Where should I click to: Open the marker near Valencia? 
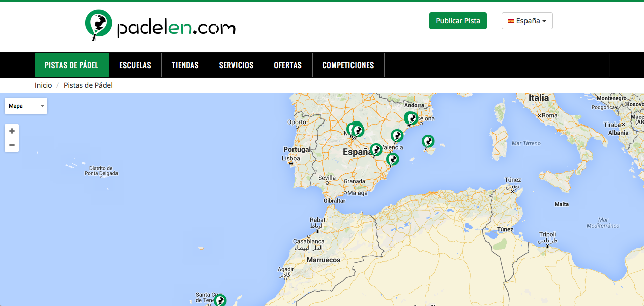[397, 135]
